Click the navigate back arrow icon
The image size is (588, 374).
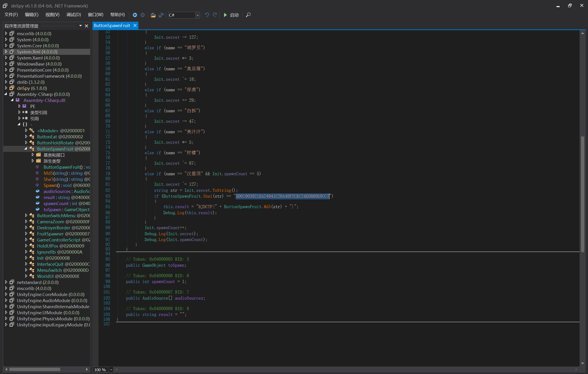pyautogui.click(x=135, y=15)
